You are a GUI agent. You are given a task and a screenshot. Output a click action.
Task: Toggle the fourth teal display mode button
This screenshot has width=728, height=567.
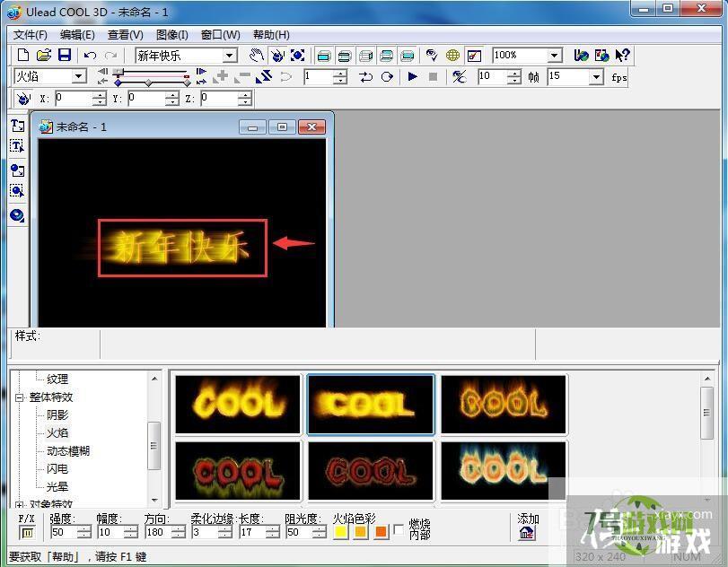tap(386, 56)
